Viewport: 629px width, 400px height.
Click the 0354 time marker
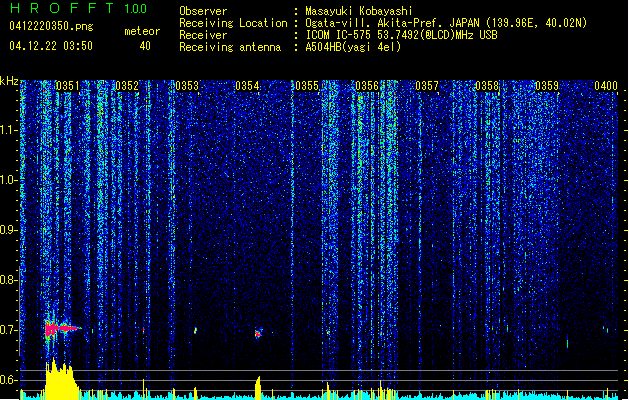pos(247,86)
